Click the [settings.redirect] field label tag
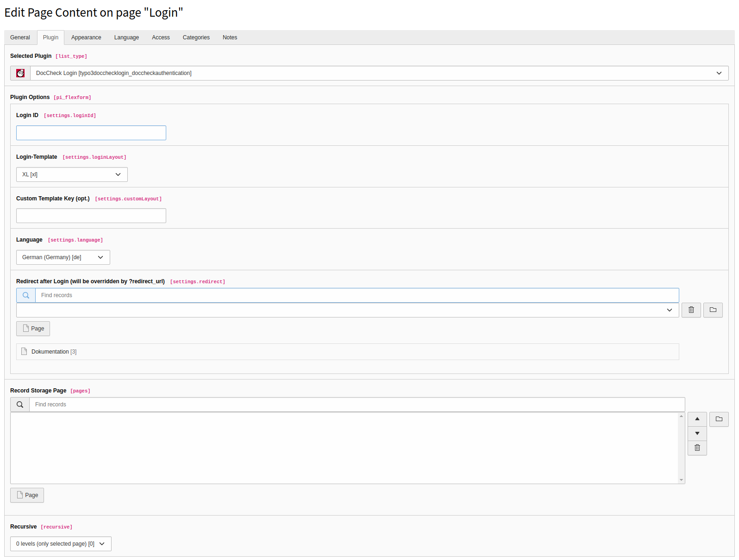The height and width of the screenshot is (560, 739). pyautogui.click(x=198, y=282)
